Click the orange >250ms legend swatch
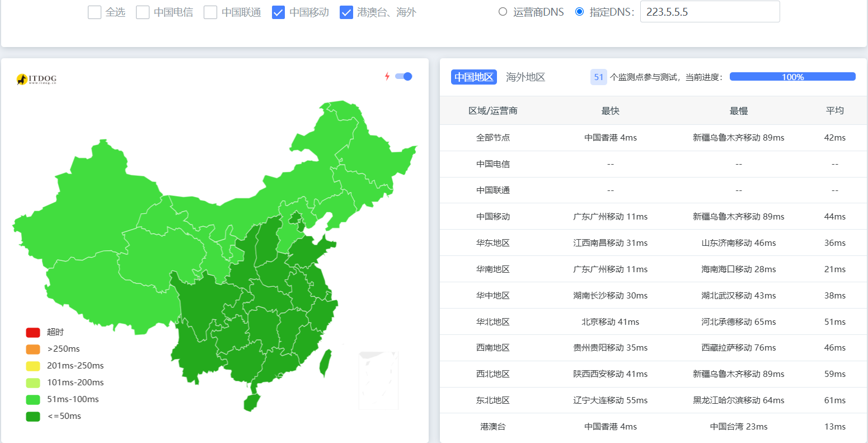Image resolution: width=868 pixels, height=443 pixels. tap(33, 349)
